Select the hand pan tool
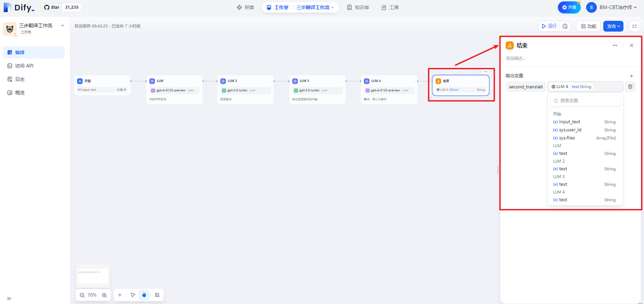644x304 pixels. coord(144,295)
